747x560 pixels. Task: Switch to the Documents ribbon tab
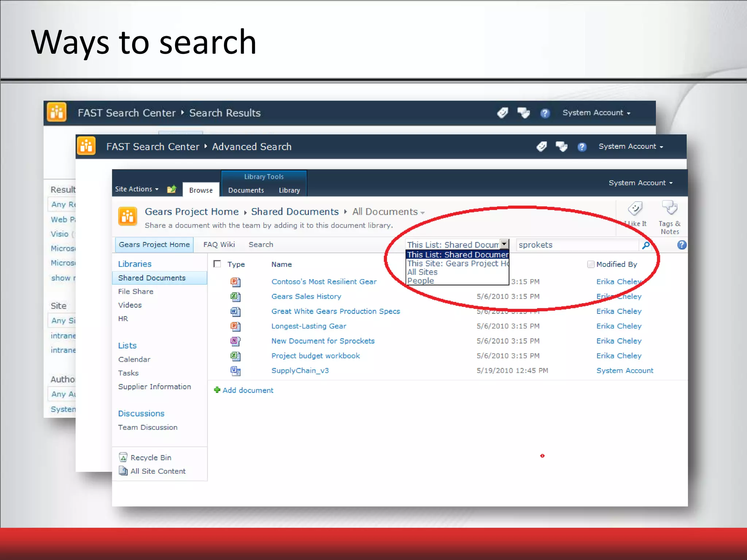coord(246,190)
